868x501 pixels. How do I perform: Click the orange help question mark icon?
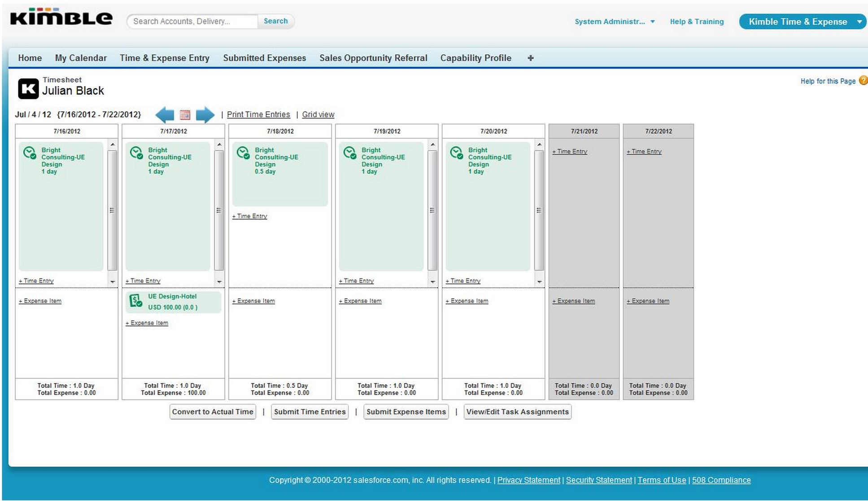pyautogui.click(x=863, y=80)
